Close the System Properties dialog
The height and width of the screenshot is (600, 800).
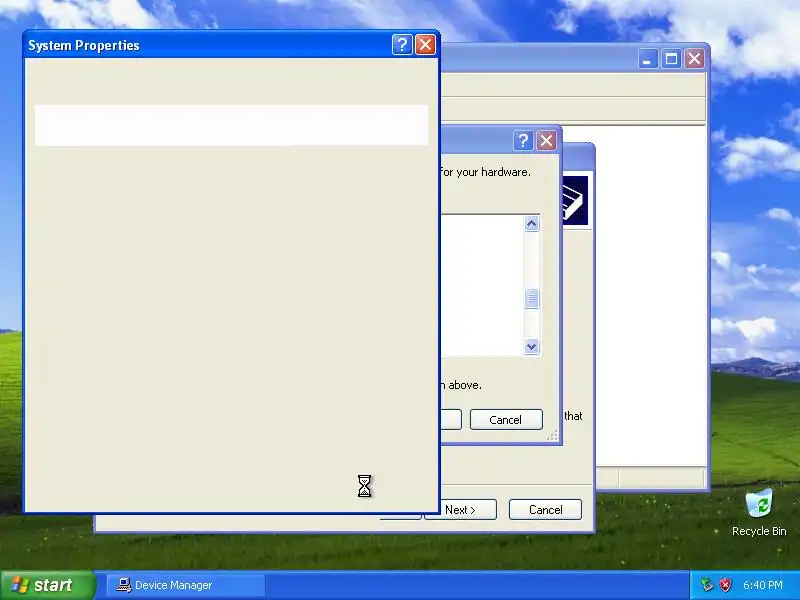[x=426, y=45]
